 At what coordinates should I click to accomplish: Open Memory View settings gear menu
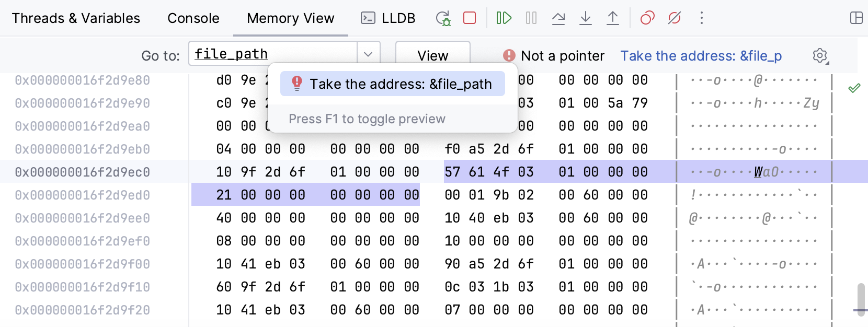pos(820,56)
